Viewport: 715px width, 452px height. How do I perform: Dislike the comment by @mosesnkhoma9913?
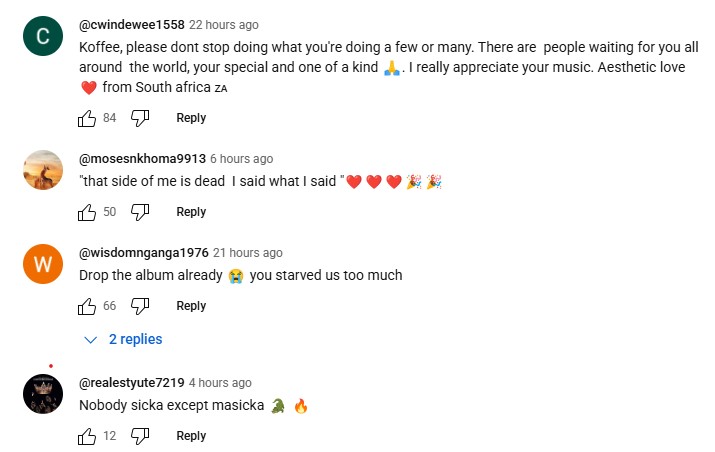[x=140, y=212]
